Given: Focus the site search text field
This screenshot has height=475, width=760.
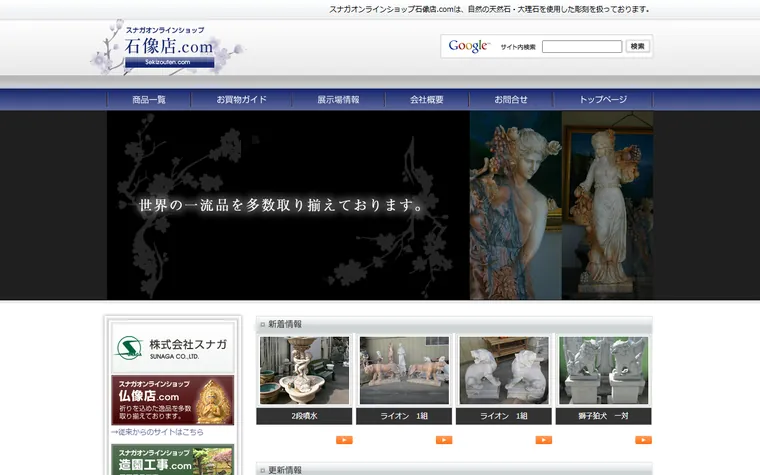Looking at the screenshot, I should [x=582, y=47].
